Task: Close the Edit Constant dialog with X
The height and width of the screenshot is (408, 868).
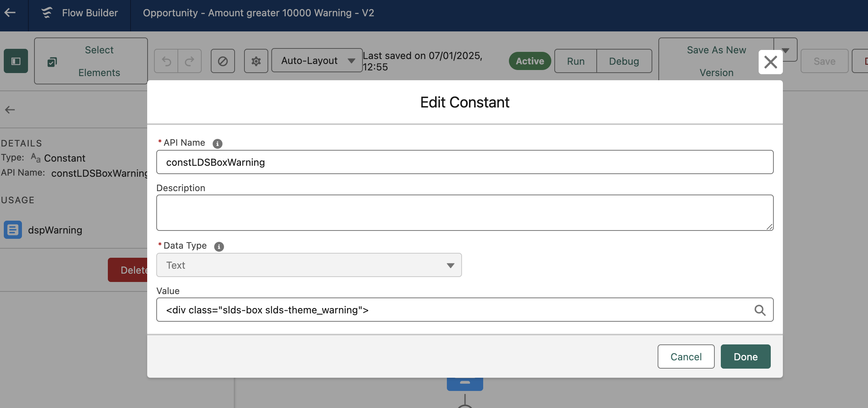Action: click(770, 62)
